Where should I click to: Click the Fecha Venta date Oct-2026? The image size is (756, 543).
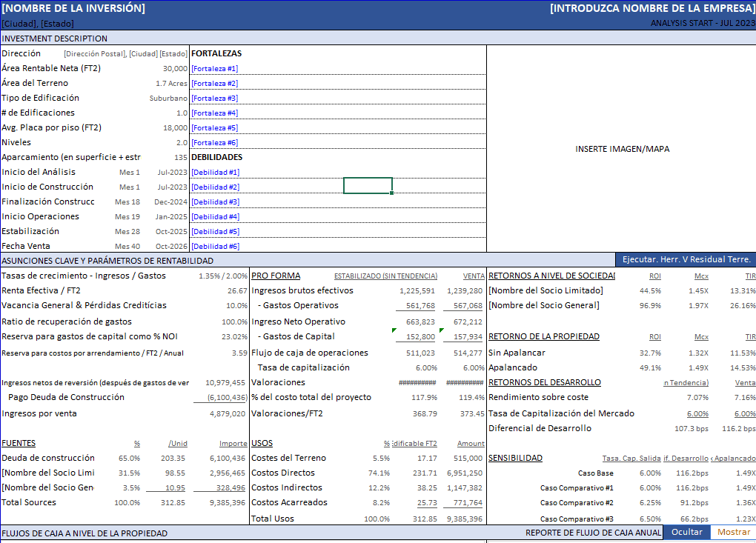172,246
